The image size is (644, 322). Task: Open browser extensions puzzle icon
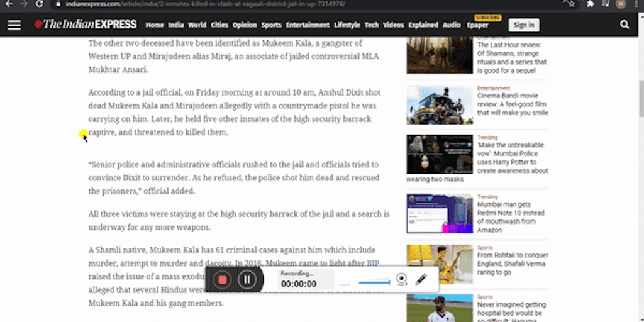590,4
